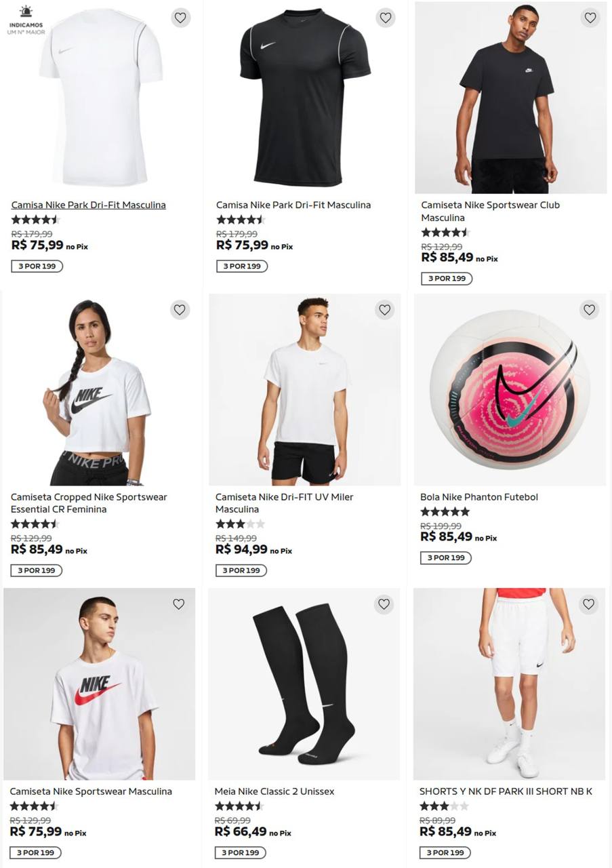
Task: Add Meia Nike Classic 2 to wishlist
Action: (x=384, y=604)
